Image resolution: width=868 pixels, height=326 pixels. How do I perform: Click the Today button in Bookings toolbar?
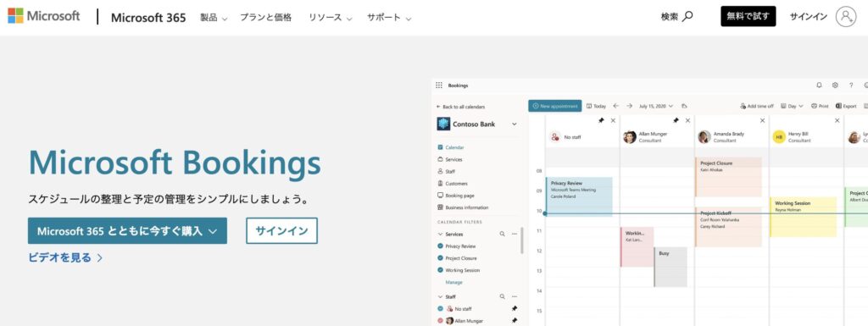point(596,106)
